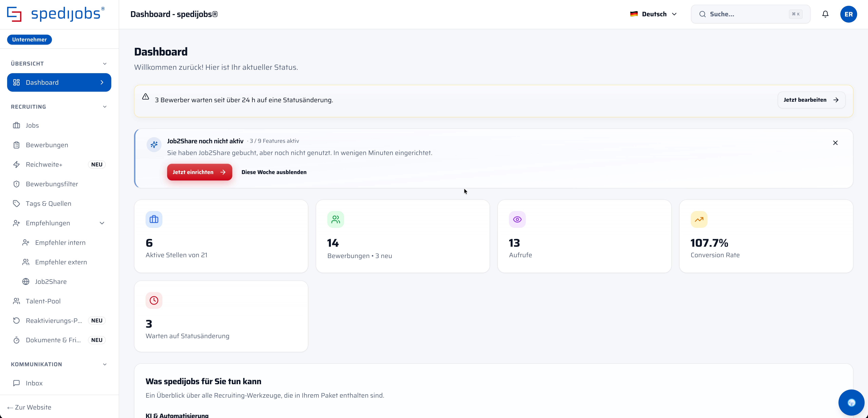Click the spedijobs logo
Viewport: 868px width, 418px height.
pyautogui.click(x=56, y=14)
